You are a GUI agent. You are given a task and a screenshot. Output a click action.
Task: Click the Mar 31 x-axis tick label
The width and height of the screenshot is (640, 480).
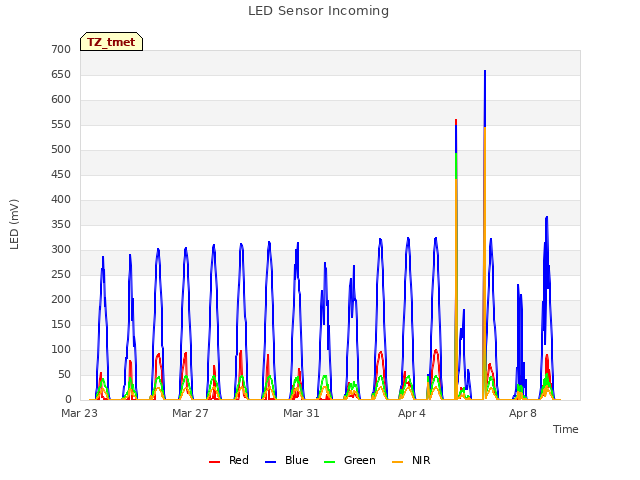(x=301, y=413)
